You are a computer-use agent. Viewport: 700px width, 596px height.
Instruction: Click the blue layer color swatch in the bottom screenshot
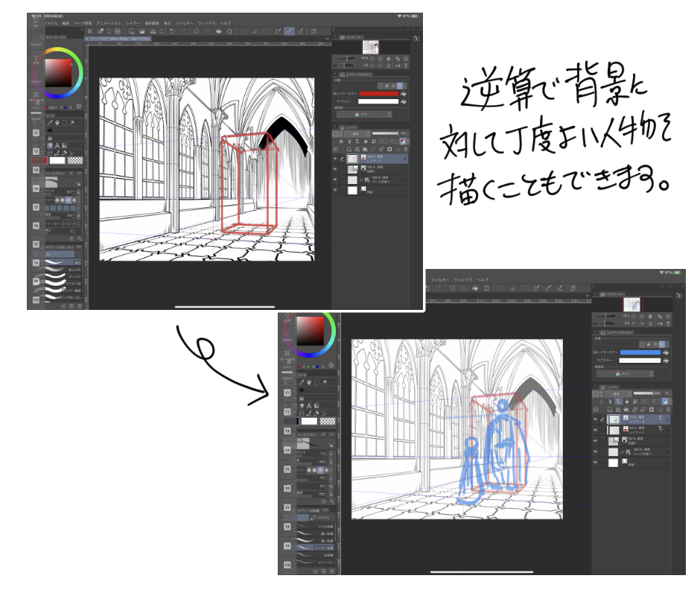640,352
